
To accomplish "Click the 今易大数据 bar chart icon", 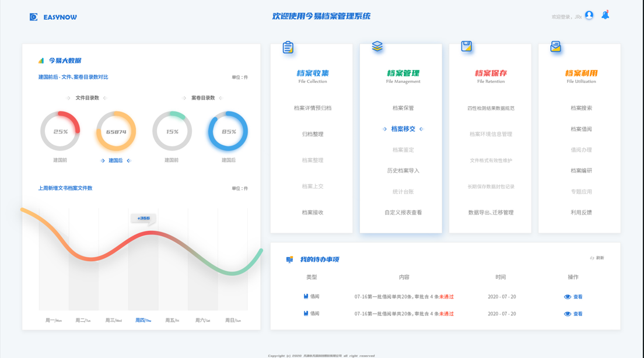I will (41, 61).
